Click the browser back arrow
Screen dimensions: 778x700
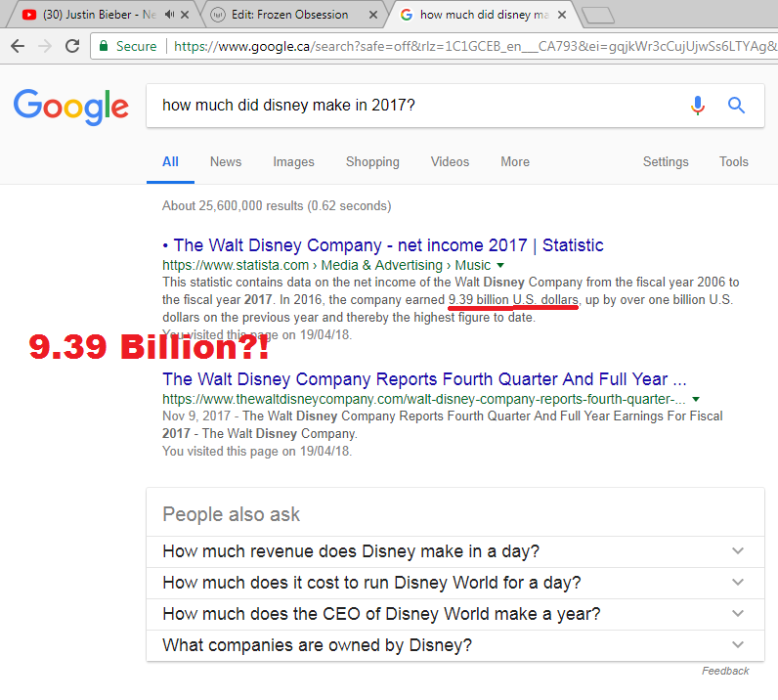18,46
